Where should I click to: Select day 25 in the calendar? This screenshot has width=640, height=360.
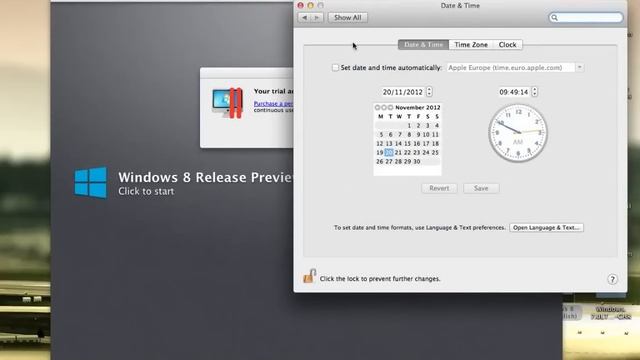coord(435,152)
